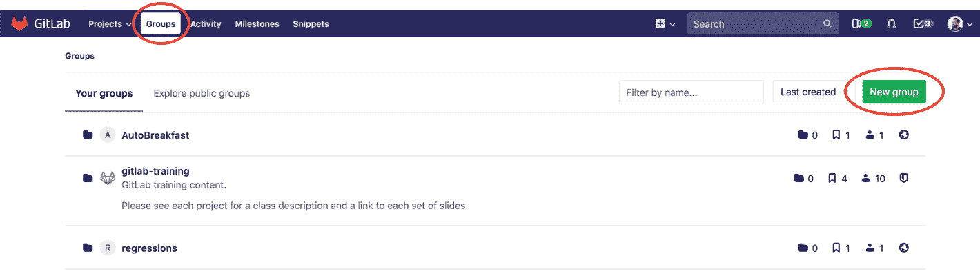This screenshot has height=276, width=980.
Task: Click the regressions public globe icon
Action: (x=904, y=248)
